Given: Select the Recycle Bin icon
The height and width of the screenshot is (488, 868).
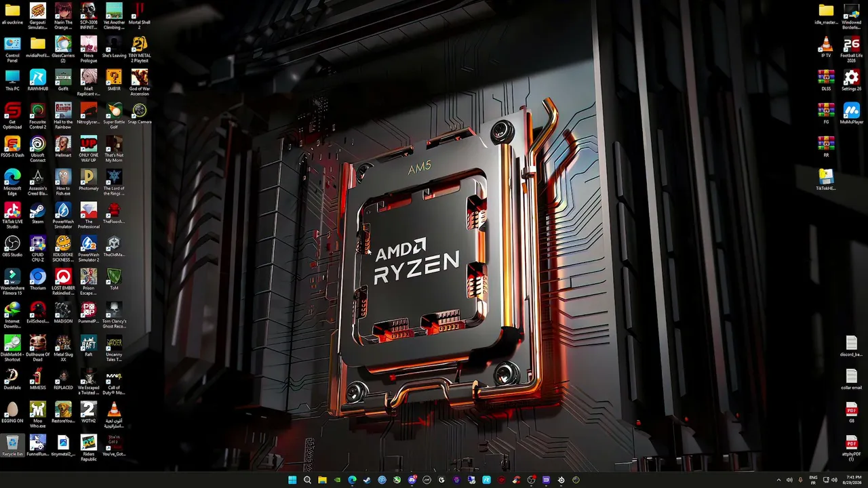Looking at the screenshot, I should [12, 445].
